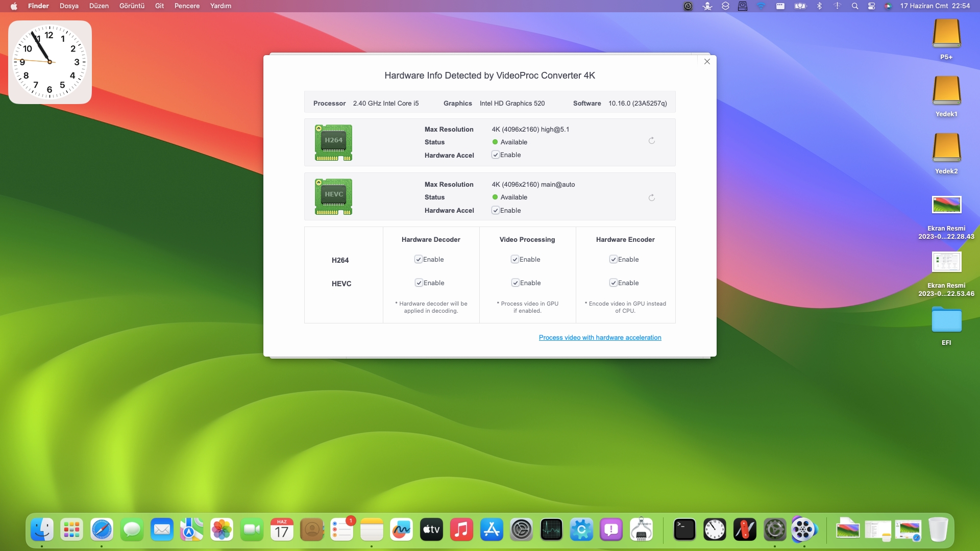Click the H264 chip icon
Image resolution: width=980 pixels, height=551 pixels.
coord(333,142)
